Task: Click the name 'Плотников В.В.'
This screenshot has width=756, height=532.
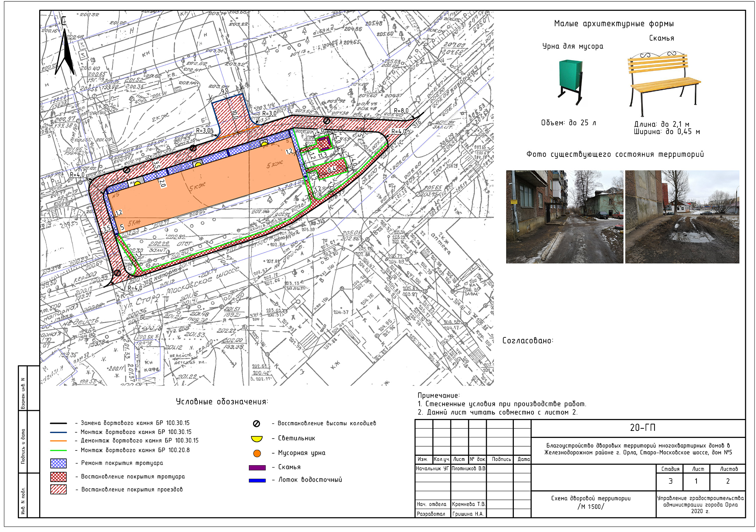Action: pyautogui.click(x=468, y=469)
